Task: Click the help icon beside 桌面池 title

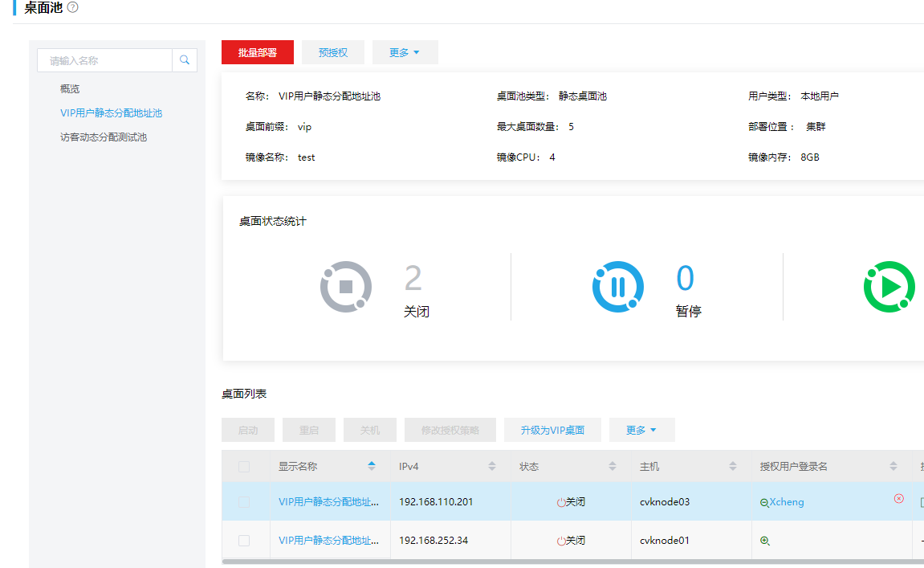Action: click(x=73, y=7)
